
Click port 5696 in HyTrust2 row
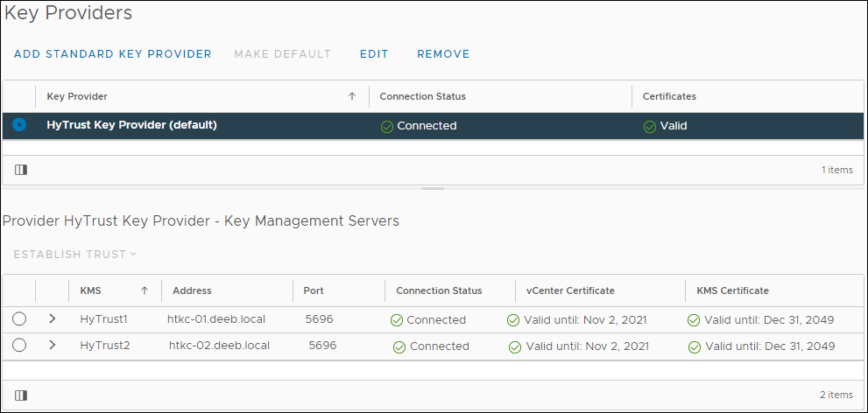point(322,345)
